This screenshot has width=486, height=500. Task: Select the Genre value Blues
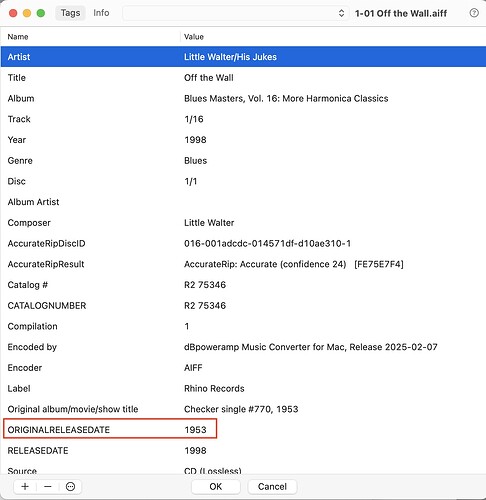[195, 161]
